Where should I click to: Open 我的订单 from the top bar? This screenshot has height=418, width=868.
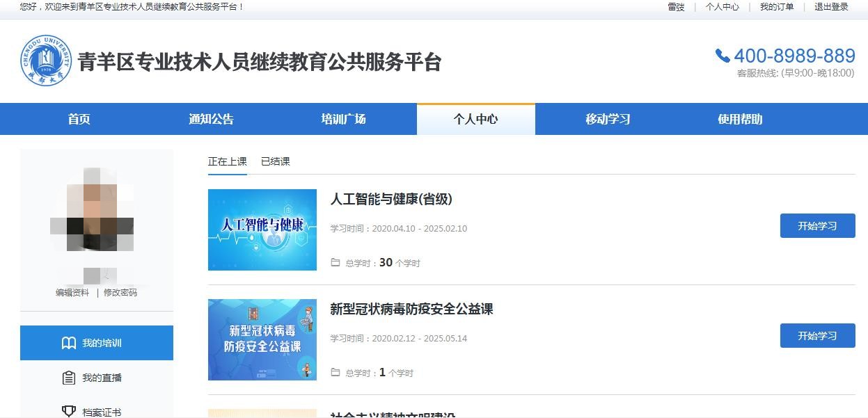point(776,7)
